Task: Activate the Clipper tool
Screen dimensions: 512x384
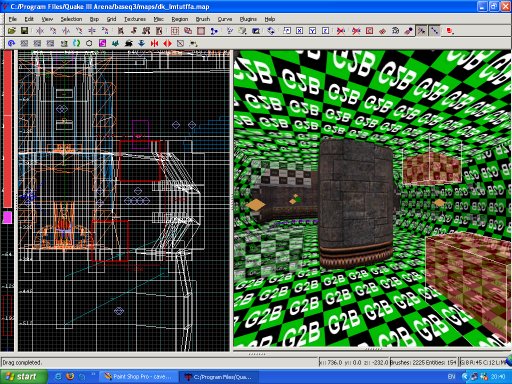Action: [214, 31]
